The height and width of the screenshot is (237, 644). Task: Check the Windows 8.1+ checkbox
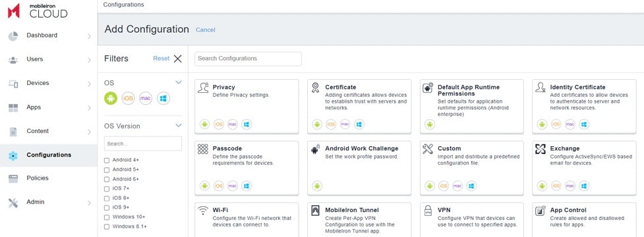click(x=107, y=226)
